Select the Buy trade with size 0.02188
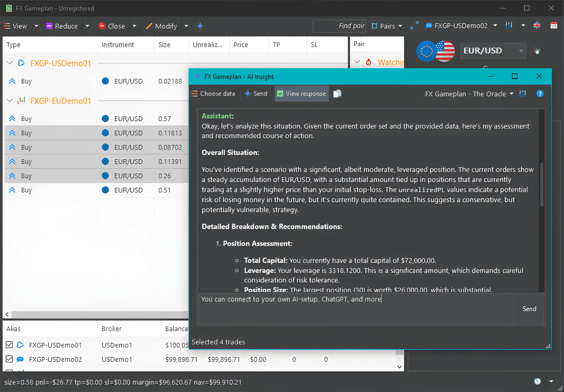Viewport: 564px width, 392px height. tap(96, 81)
